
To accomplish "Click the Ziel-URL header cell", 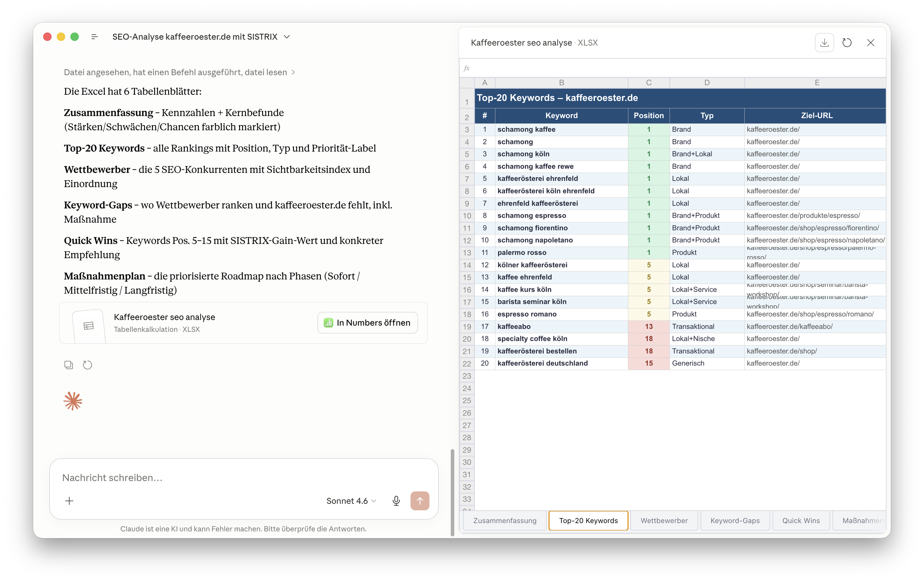I will point(815,115).
